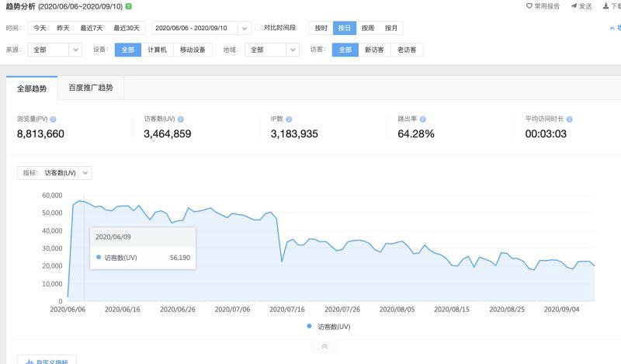Screen dimensions: 621x364
Task: Click help icon next to 浏览量(PV)
Action: [x=53, y=120]
